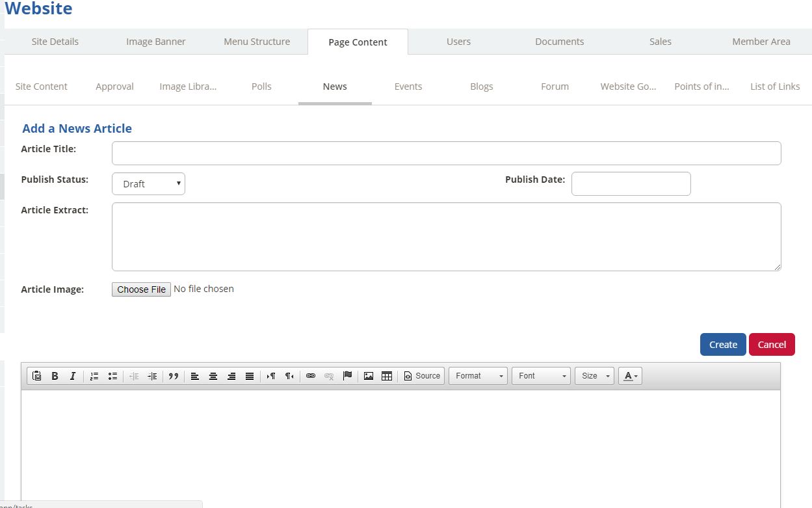Open the Font dropdown
This screenshot has width=812, height=508.
[541, 376]
